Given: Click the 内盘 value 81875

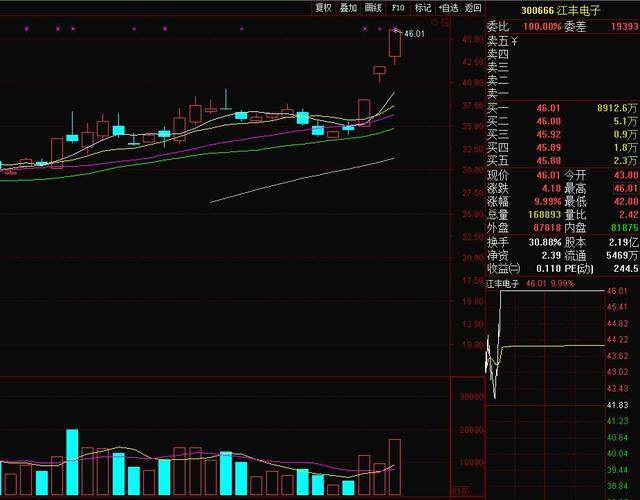Looking at the screenshot, I should tap(624, 228).
